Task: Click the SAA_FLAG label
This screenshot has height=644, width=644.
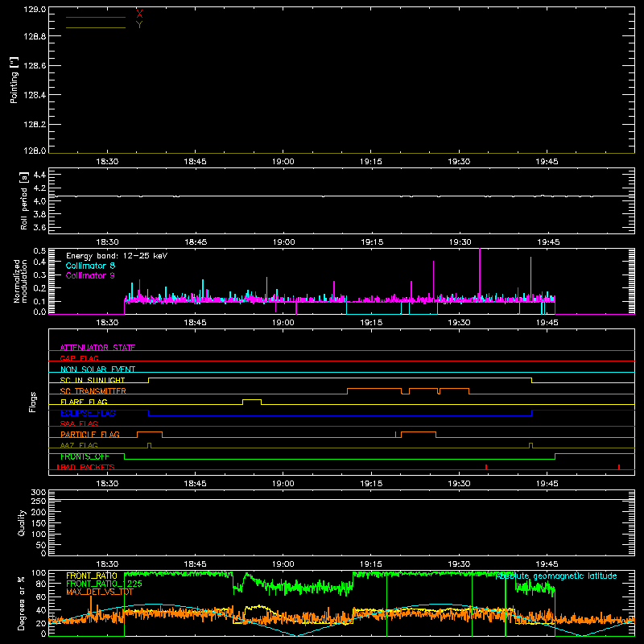Action: [79, 423]
